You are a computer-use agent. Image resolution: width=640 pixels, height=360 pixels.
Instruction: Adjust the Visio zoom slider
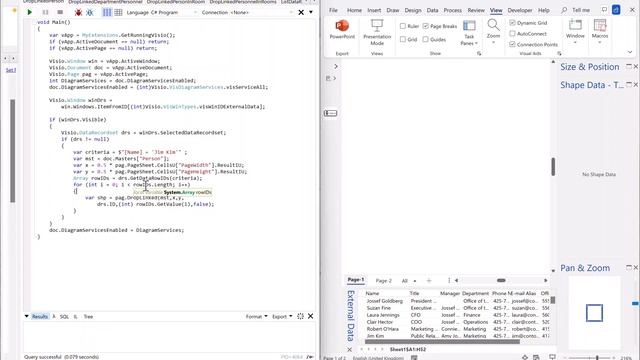(x=597, y=358)
